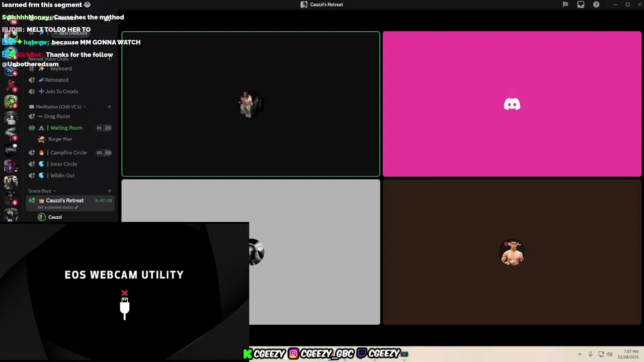Open the Quests flag icon in title bar

566,5
